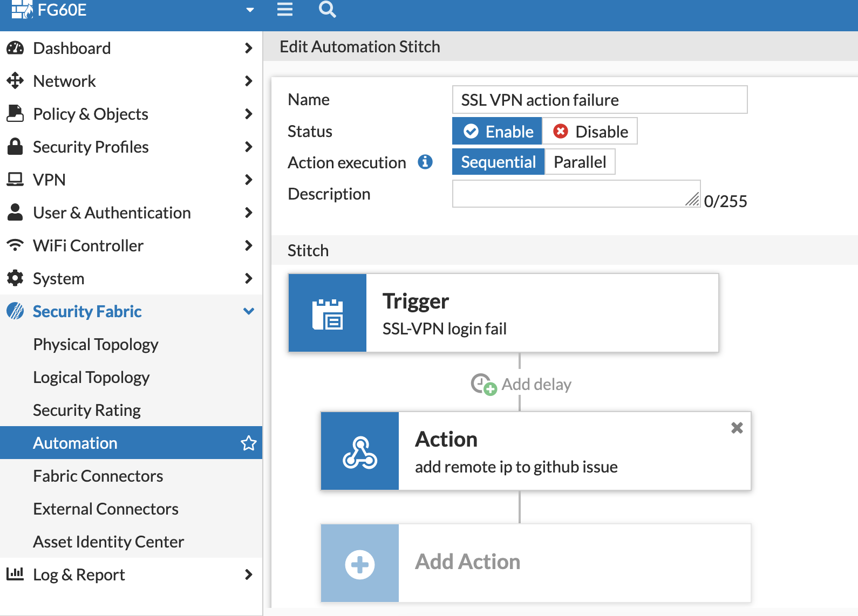Click the search magnifier icon in header
858x616 pixels.
[327, 10]
